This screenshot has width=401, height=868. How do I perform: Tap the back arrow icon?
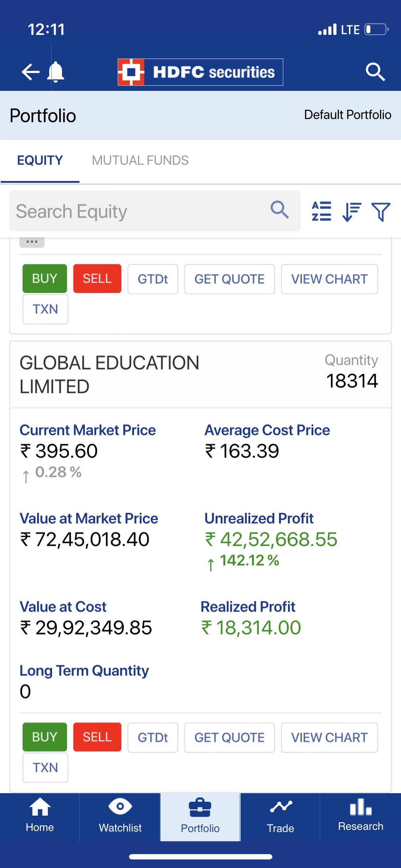click(30, 72)
